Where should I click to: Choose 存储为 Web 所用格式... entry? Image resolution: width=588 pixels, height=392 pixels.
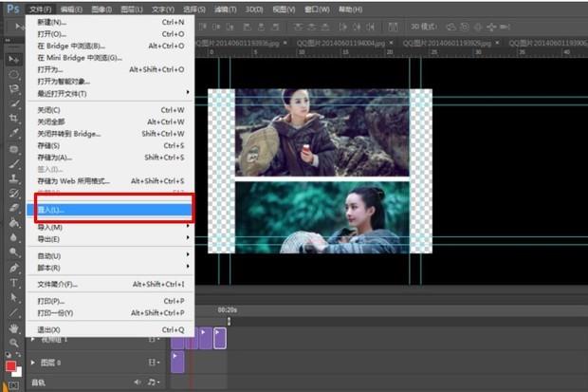(x=111, y=181)
